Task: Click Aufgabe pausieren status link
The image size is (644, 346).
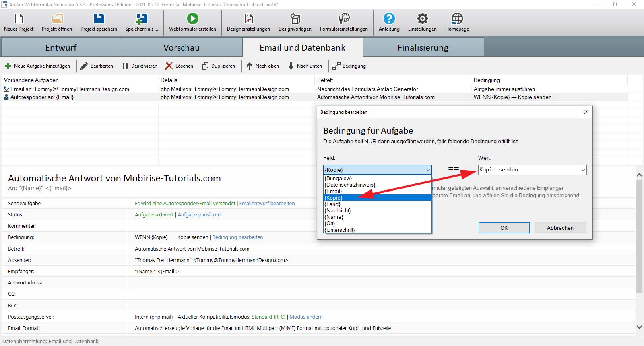Action: (199, 215)
